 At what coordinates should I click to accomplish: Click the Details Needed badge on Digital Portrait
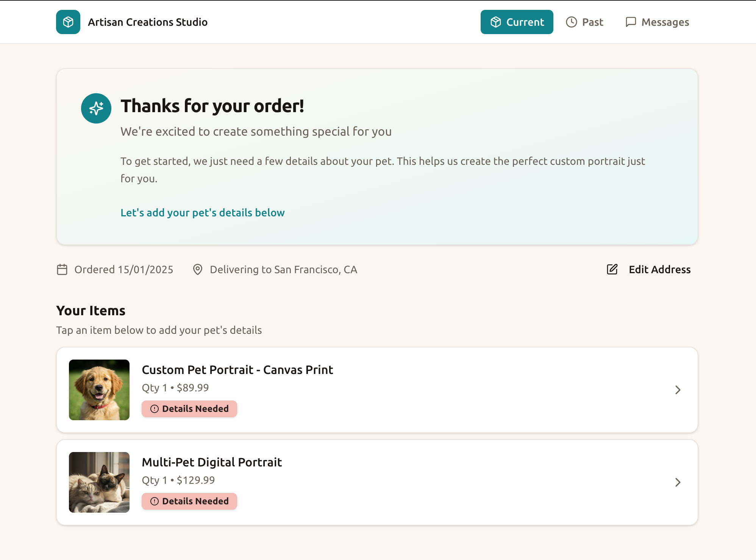coord(189,501)
